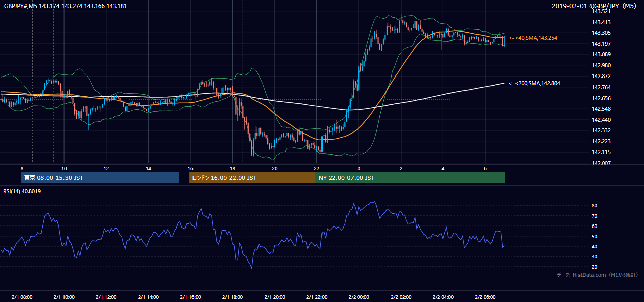Click the 2019-02-01 GBP/JPY (M5) chart title
Image resolution: width=644 pixels, height=302 pixels.
(595, 6)
